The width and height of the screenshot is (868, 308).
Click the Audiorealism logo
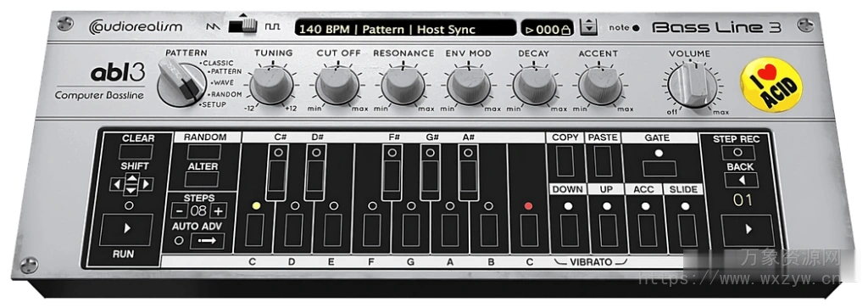[x=135, y=26]
